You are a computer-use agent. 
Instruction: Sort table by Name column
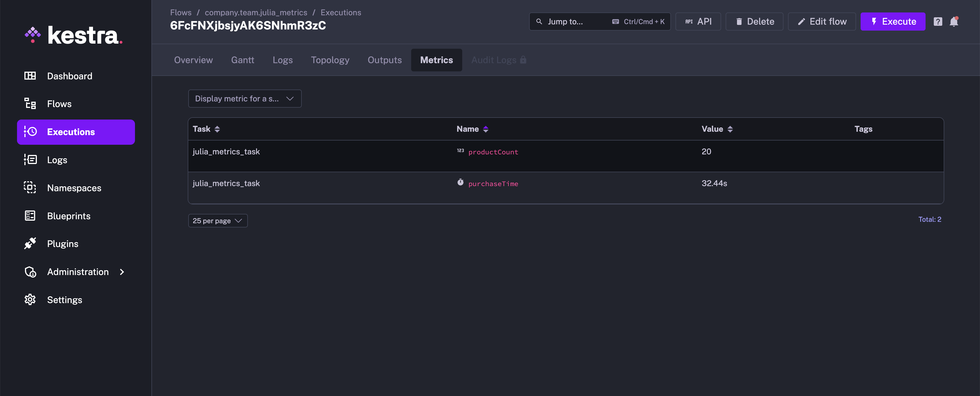point(485,129)
